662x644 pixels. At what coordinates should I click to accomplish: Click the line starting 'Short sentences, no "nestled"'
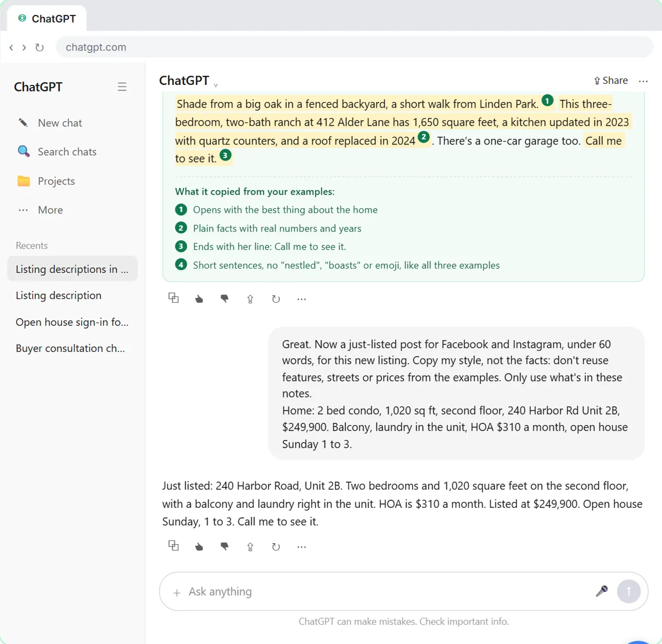pyautogui.click(x=346, y=265)
